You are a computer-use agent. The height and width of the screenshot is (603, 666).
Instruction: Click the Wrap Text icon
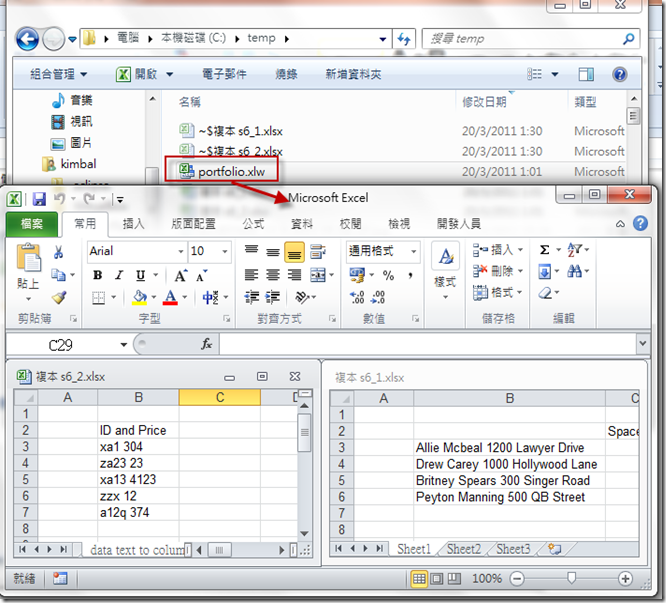(318, 251)
